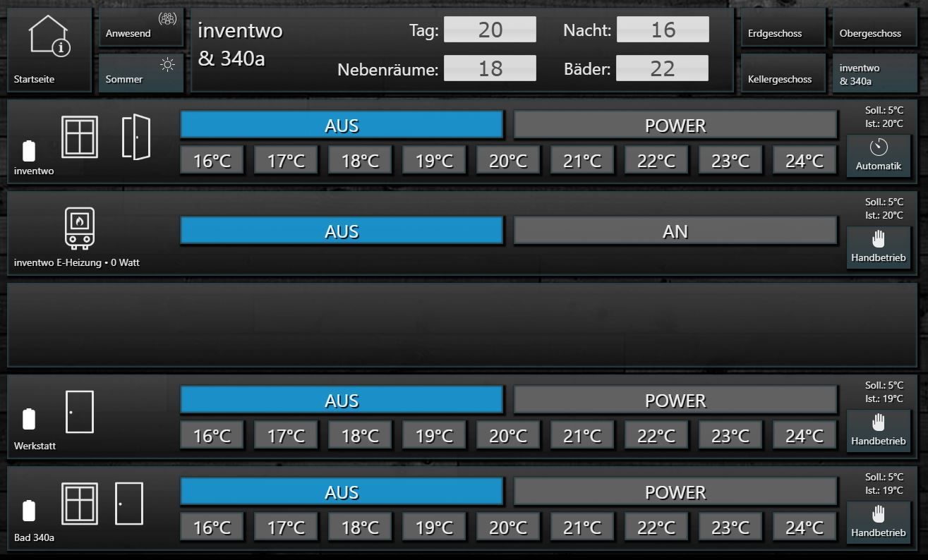Toggle the Sommer season mode
The width and height of the screenshot is (928, 560).
tap(141, 73)
